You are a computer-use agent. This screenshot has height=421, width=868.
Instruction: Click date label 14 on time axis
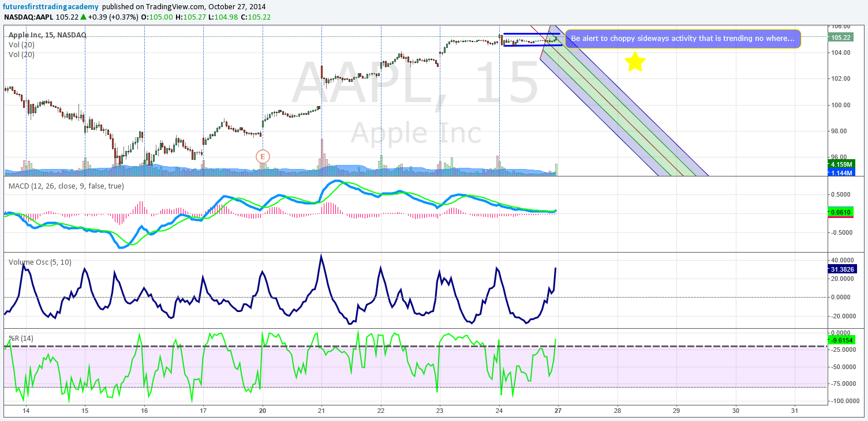tap(26, 411)
